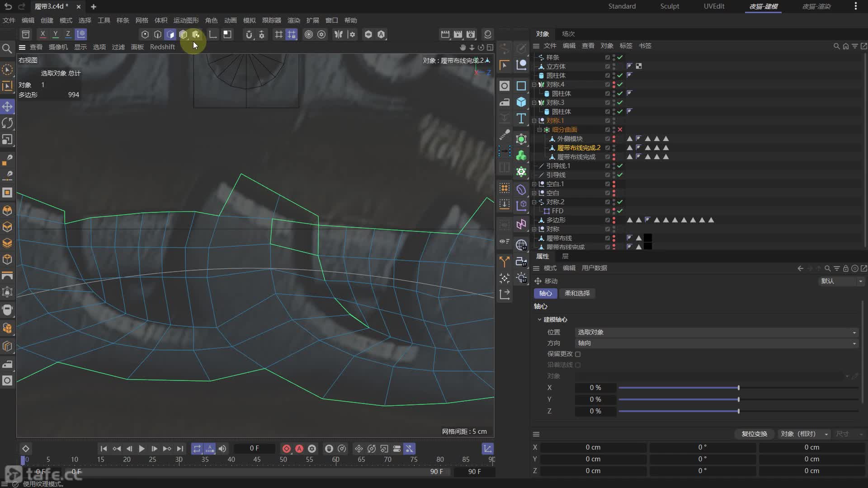Click the go to end playback button

(180, 449)
